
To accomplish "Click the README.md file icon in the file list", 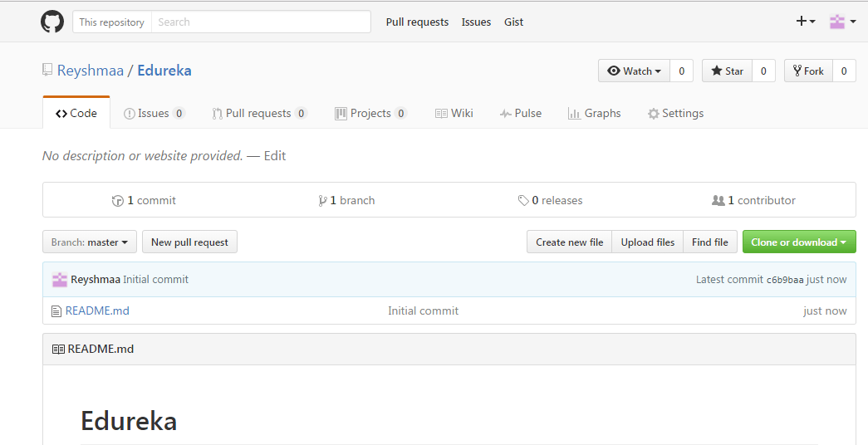I will (x=56, y=311).
